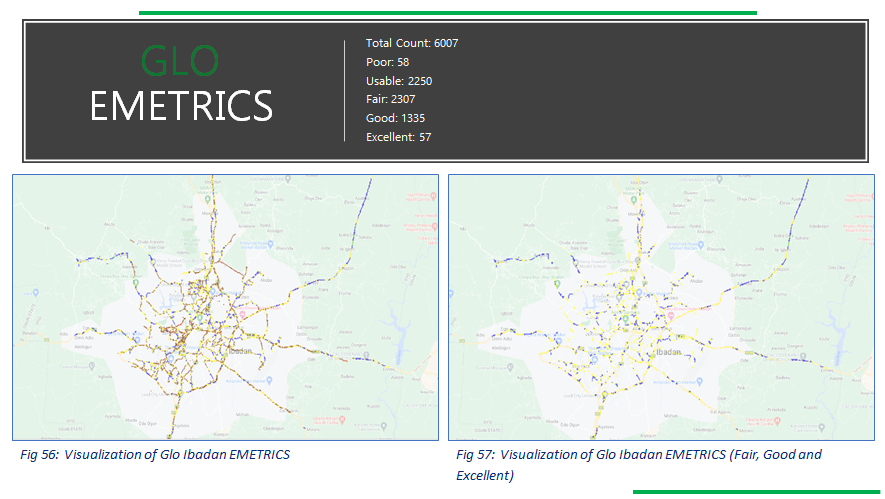
Task: Select the "Poor: 58" statistic
Action: [x=387, y=62]
